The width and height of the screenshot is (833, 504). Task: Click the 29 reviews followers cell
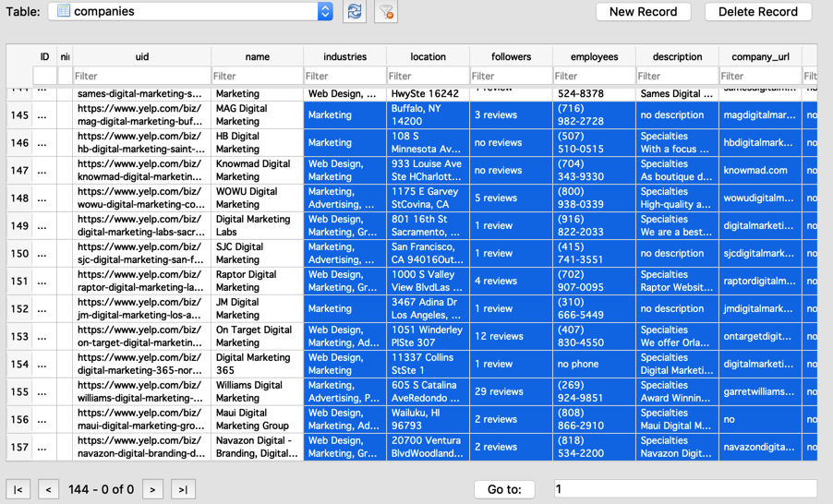(x=511, y=391)
